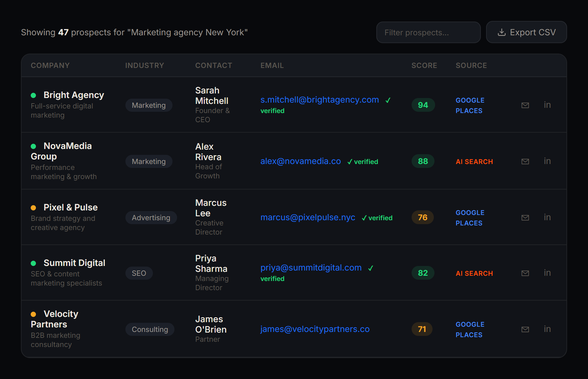Click the SOURCE column header
Image resolution: width=588 pixels, height=379 pixels.
pos(471,65)
